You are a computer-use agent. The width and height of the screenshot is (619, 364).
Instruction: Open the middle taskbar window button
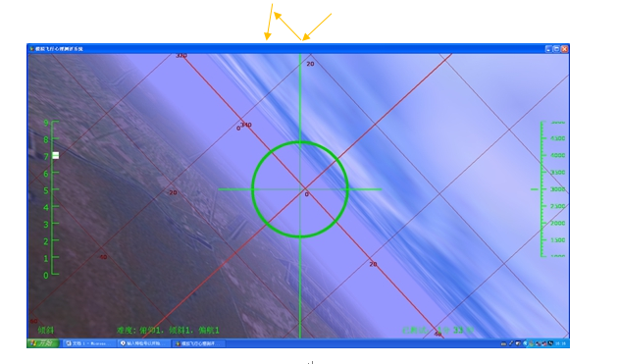click(144, 343)
